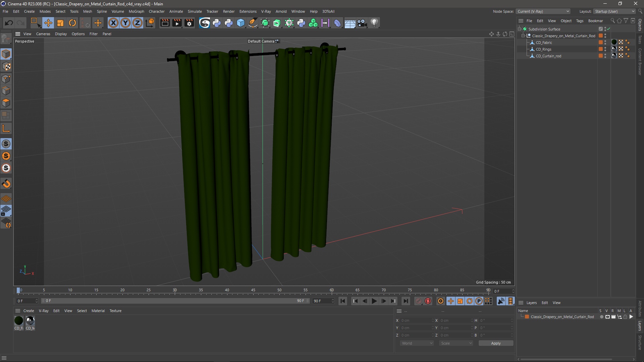Select CD_Rings object in Object Manager
This screenshot has width=644, height=362.
543,49
